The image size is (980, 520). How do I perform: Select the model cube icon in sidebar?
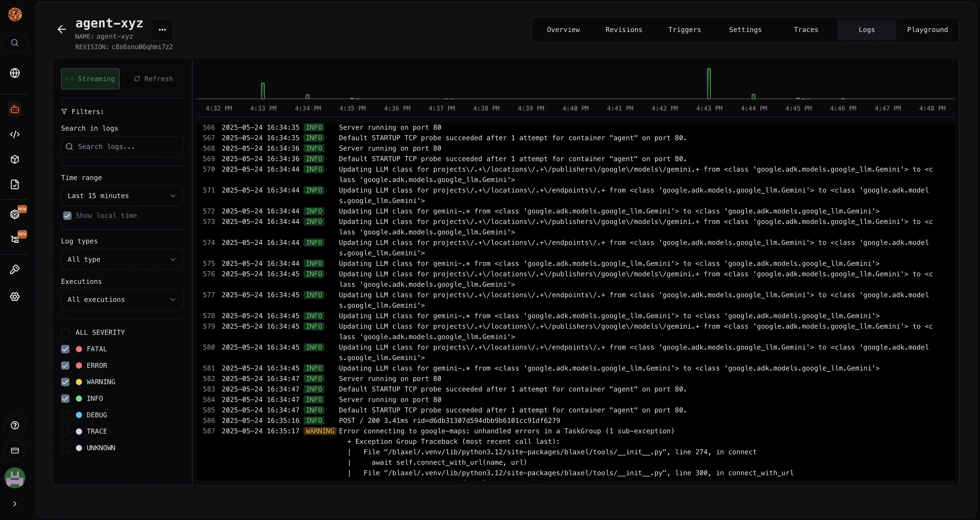pyautogui.click(x=15, y=159)
